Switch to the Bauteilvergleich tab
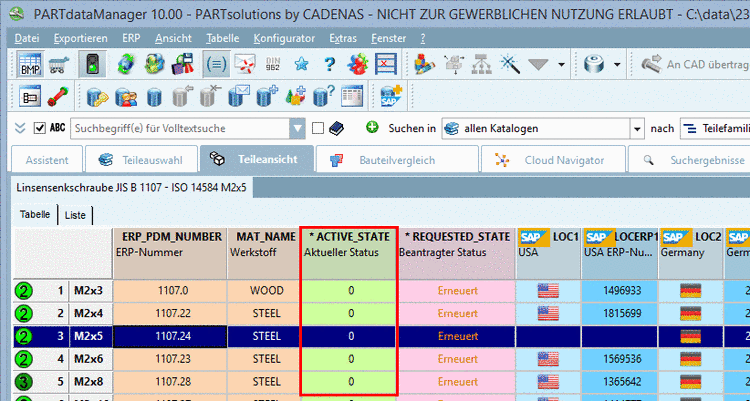Image resolution: width=750 pixels, height=401 pixels. click(x=397, y=160)
